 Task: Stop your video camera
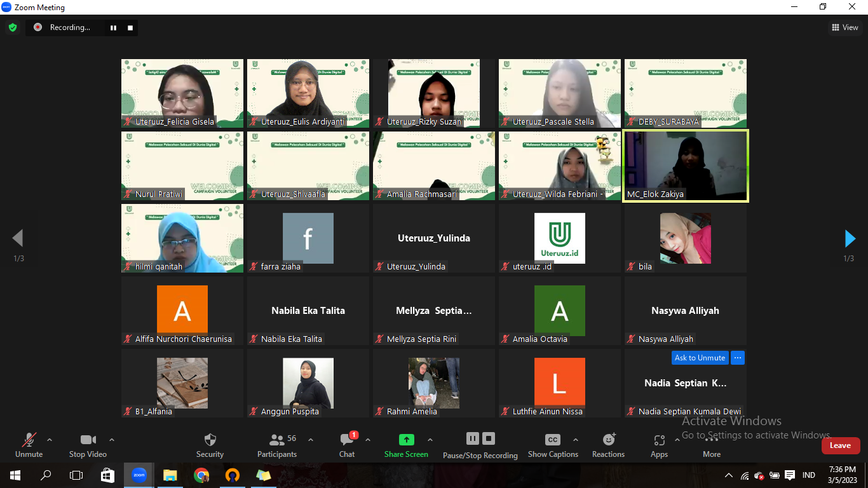coord(88,445)
